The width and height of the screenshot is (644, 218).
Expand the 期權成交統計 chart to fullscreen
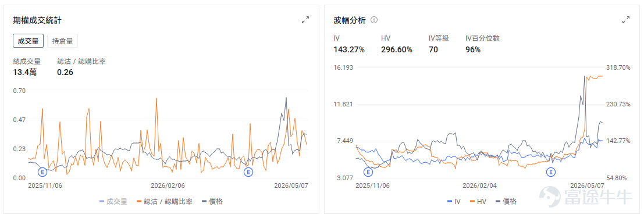point(305,20)
